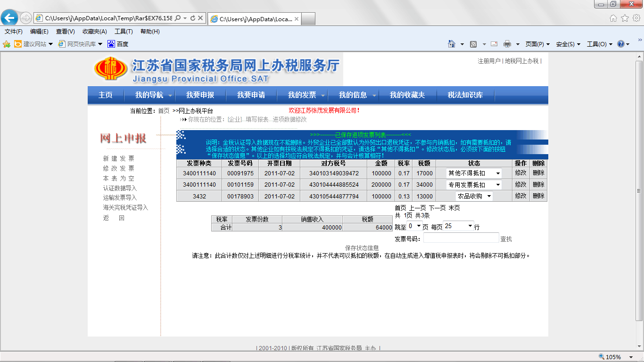The image size is (644, 362).
Task: Click the browser forward arrow
Action: [26, 18]
